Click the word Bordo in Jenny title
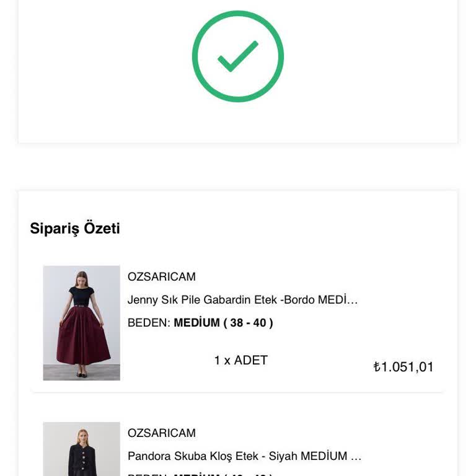476x476 pixels. click(x=299, y=300)
